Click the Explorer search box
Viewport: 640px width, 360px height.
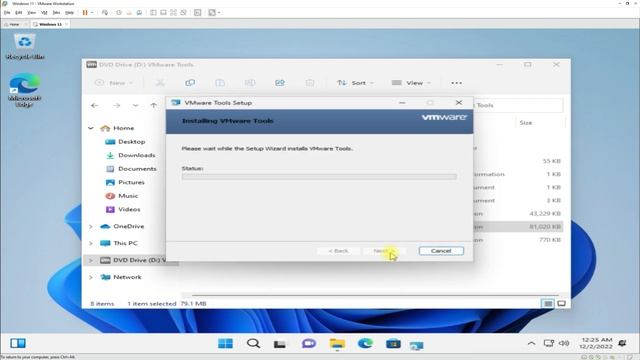518,105
